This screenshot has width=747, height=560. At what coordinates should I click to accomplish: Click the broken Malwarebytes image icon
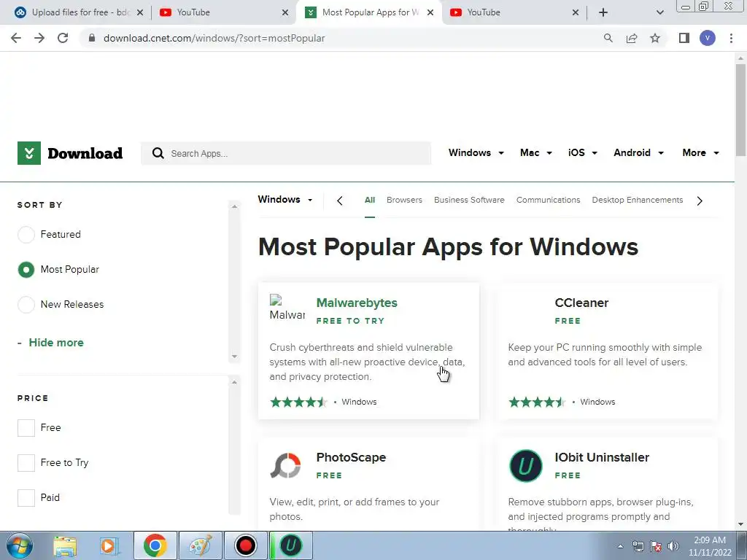(x=287, y=308)
